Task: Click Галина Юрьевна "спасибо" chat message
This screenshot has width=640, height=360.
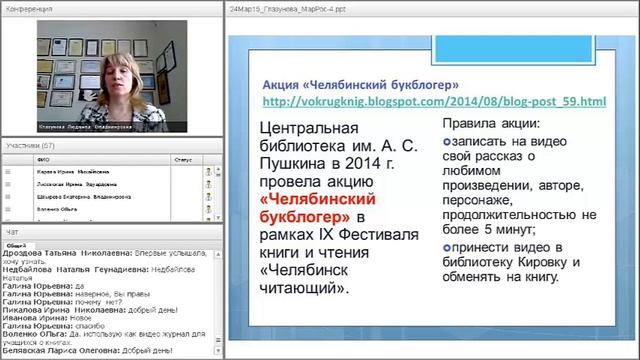Action: pos(53,326)
